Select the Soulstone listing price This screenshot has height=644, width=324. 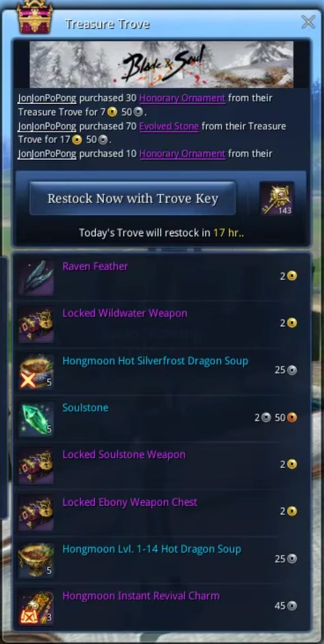tap(276, 418)
